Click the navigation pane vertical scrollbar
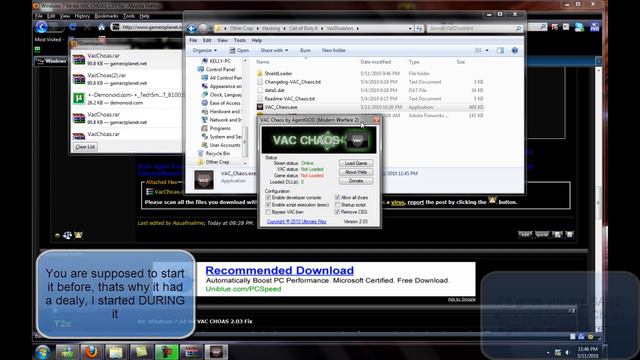Screen dimensions: 640x360 tap(245, 112)
